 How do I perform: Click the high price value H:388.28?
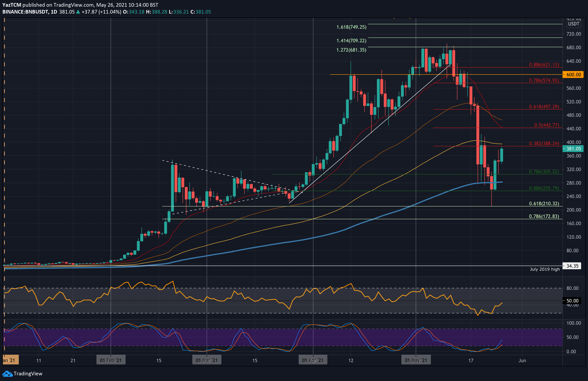(157, 12)
